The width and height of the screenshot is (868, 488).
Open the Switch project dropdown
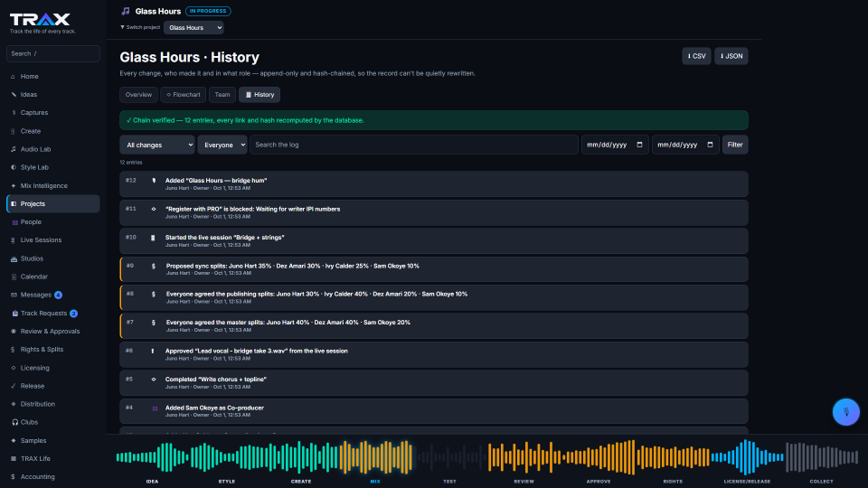(193, 28)
